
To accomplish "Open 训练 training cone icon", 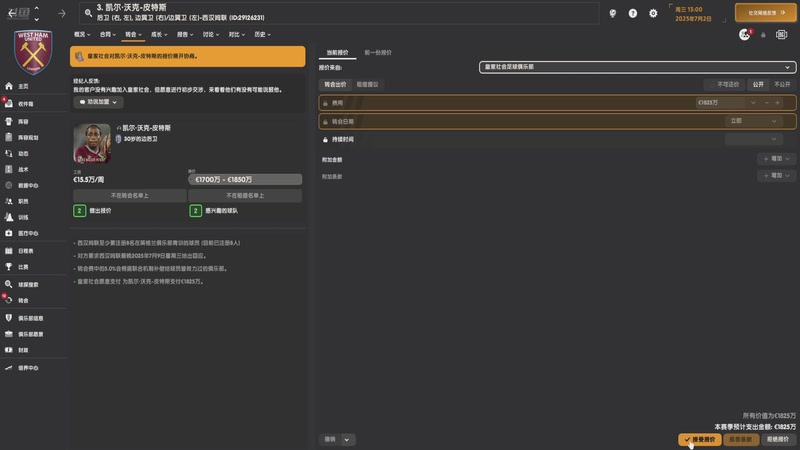I will (x=9, y=217).
